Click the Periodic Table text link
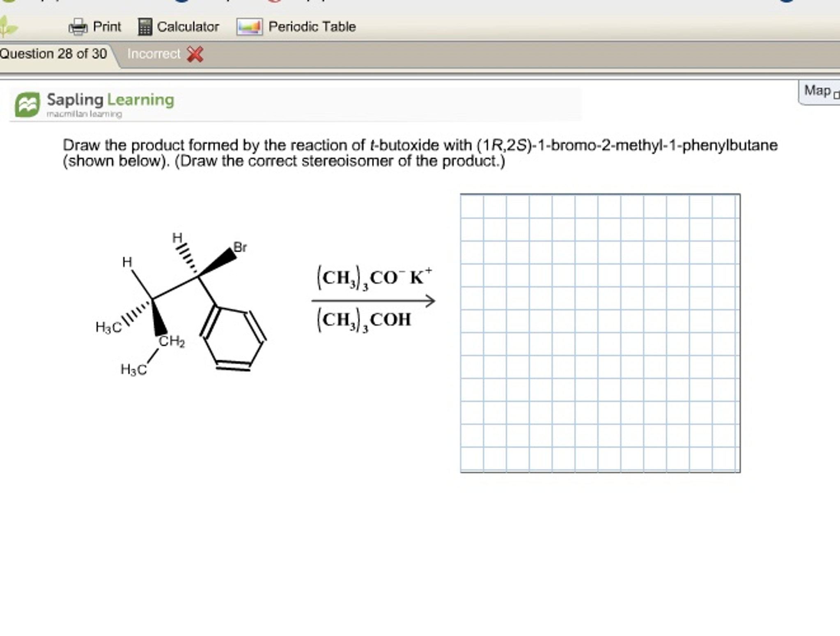This screenshot has width=840, height=636. tap(312, 27)
